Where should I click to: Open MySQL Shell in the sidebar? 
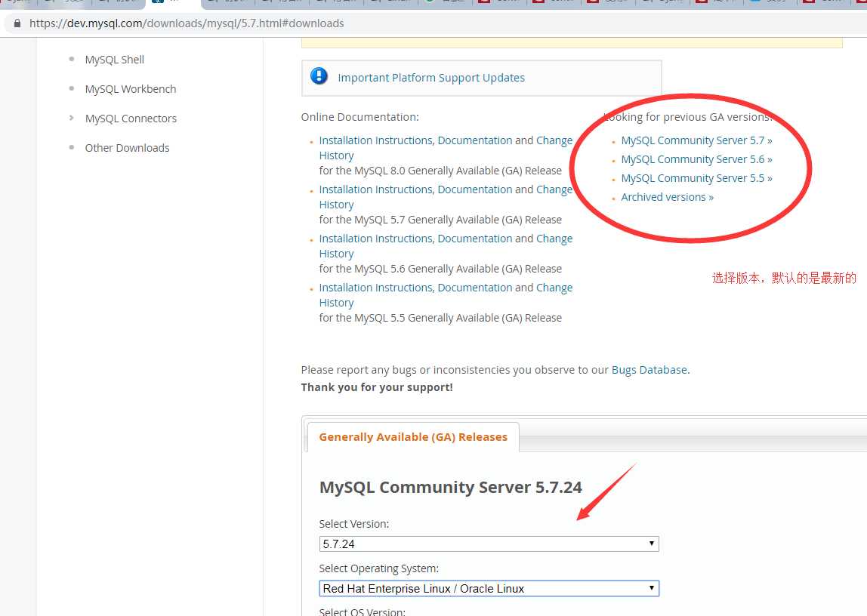[x=115, y=60]
